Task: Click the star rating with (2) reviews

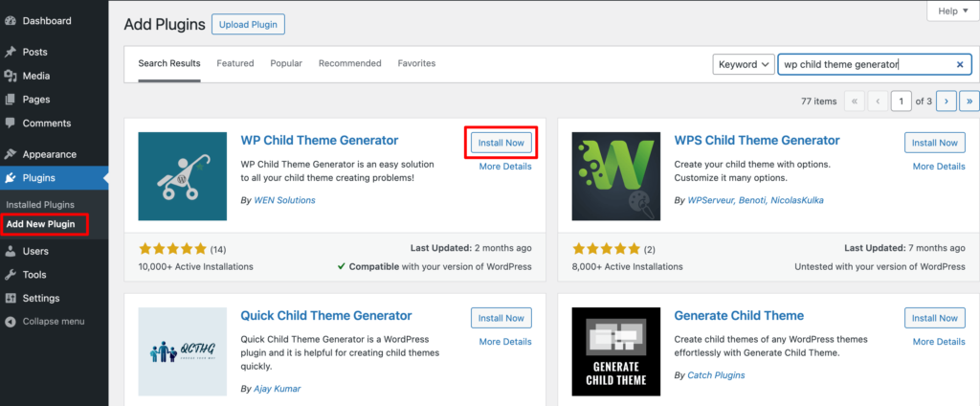Action: tap(613, 249)
